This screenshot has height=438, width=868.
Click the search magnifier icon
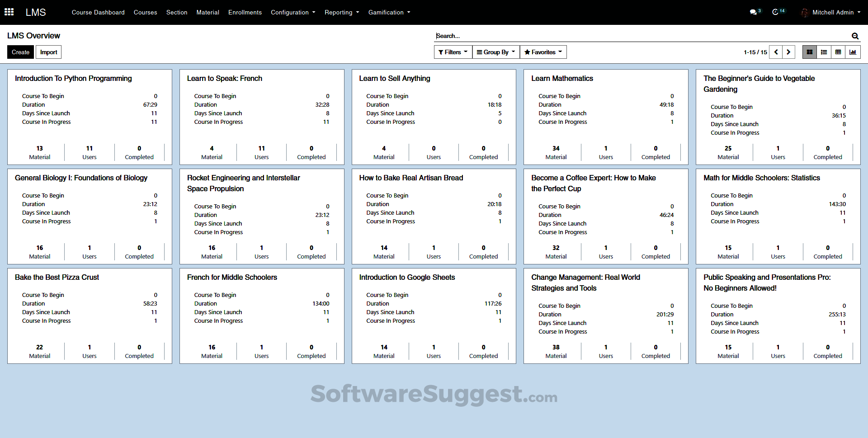pos(855,36)
